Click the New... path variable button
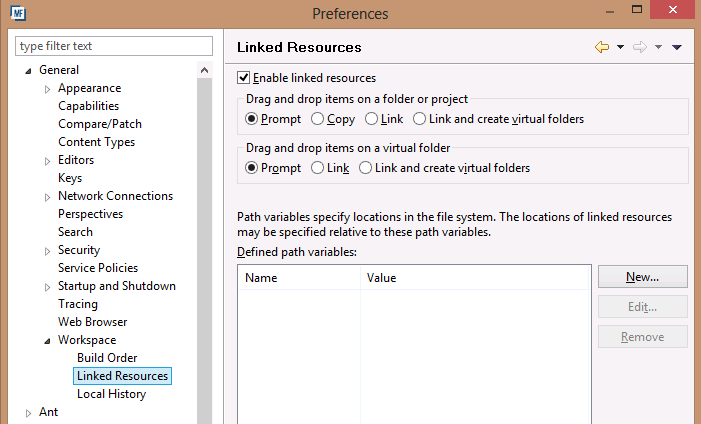Viewport: 701px width, 424px height. (642, 276)
